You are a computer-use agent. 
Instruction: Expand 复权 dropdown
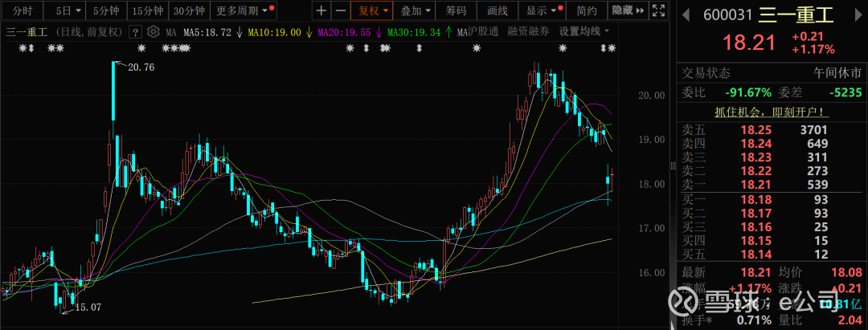(373, 10)
